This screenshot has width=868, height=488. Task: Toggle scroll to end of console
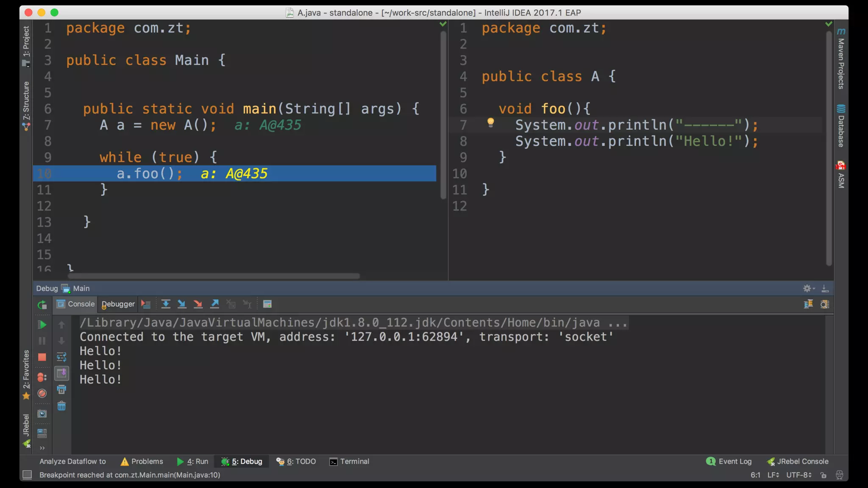(61, 373)
